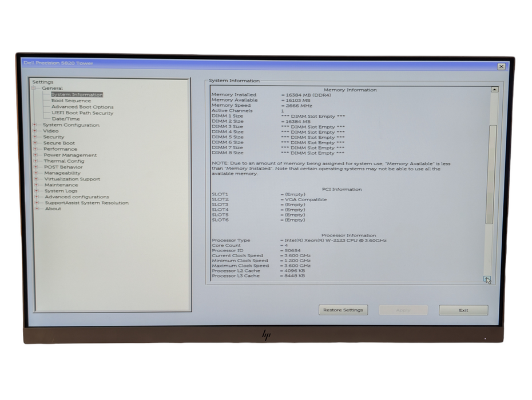This screenshot has height=400, width=532.
Task: Click the scroll up arrow
Action: pyautogui.click(x=495, y=90)
